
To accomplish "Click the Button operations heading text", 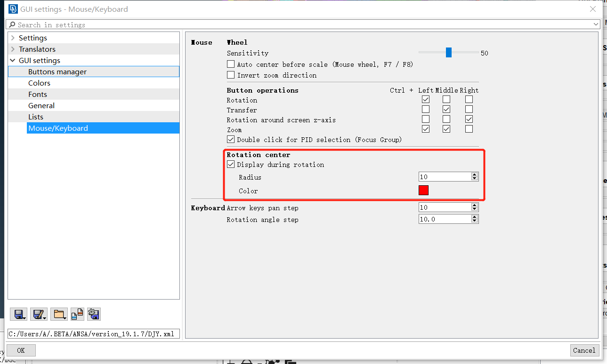I will tap(263, 90).
